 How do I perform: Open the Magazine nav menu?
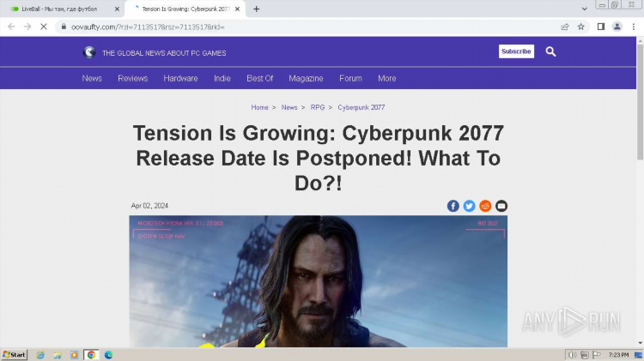click(x=306, y=78)
